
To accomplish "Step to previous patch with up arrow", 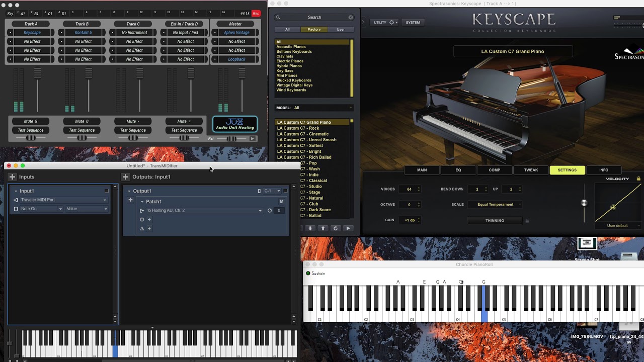I will coord(323,228).
